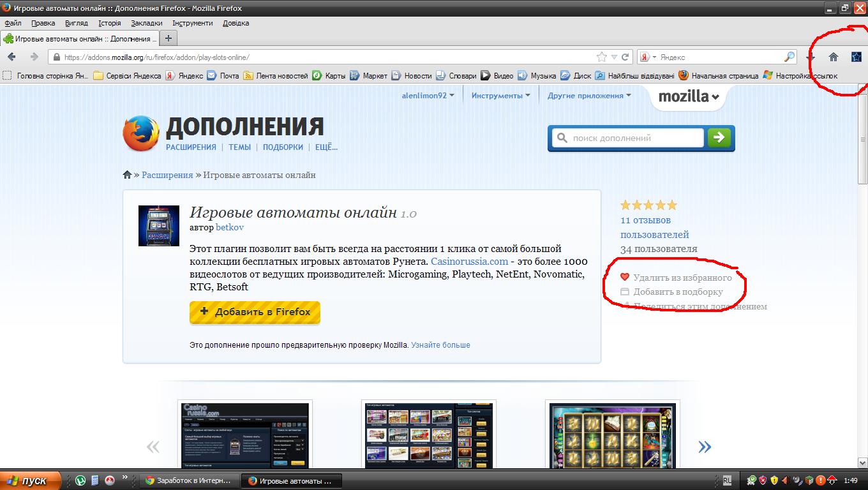Open the Диск bookmark

(x=576, y=75)
